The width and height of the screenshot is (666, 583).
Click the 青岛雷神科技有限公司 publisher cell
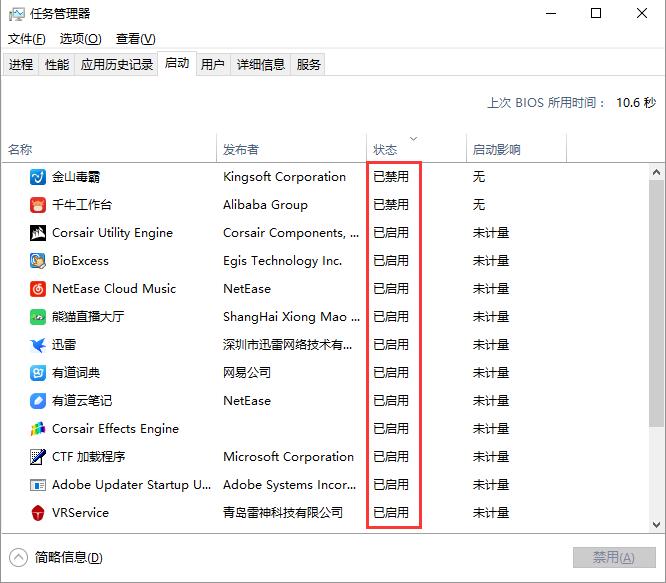pos(283,513)
